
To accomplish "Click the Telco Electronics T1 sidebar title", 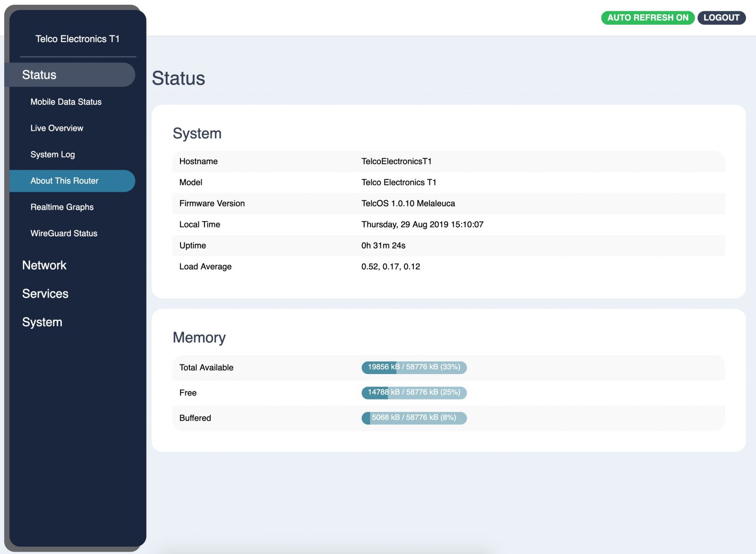I will coord(77,39).
